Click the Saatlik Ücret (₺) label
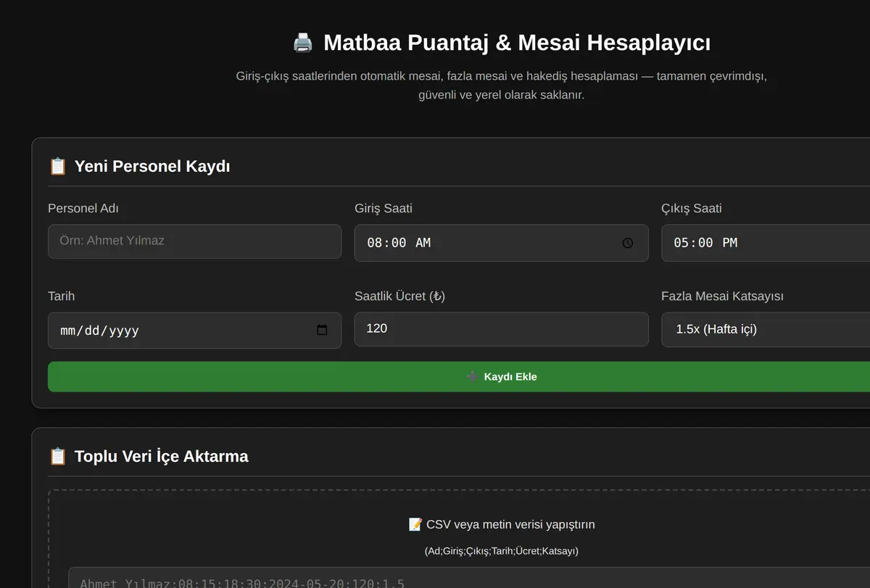The image size is (870, 588). click(x=399, y=297)
